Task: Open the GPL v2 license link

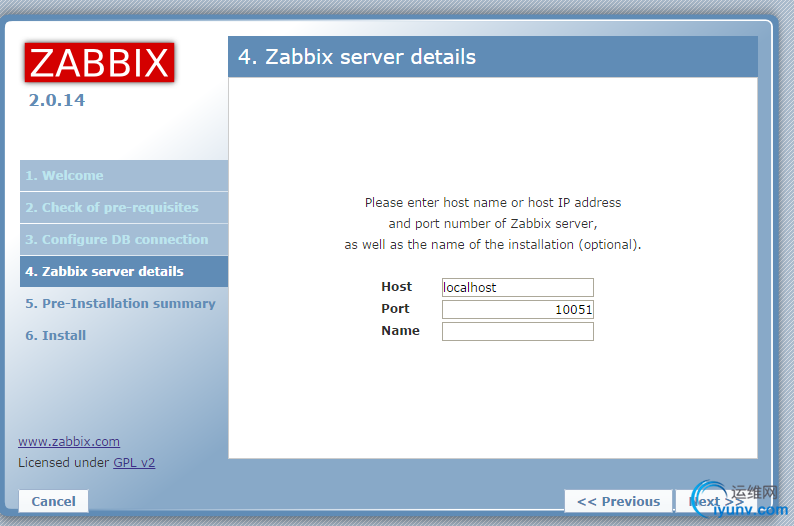Action: [x=134, y=463]
